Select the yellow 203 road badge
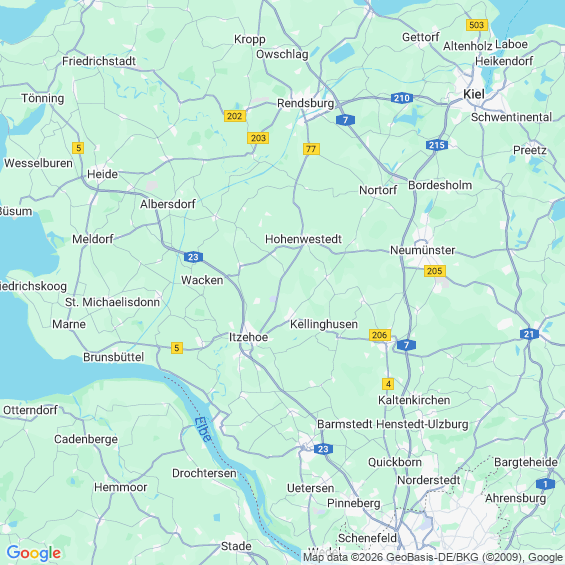Viewport: 565px width, 565px height. coord(258,138)
